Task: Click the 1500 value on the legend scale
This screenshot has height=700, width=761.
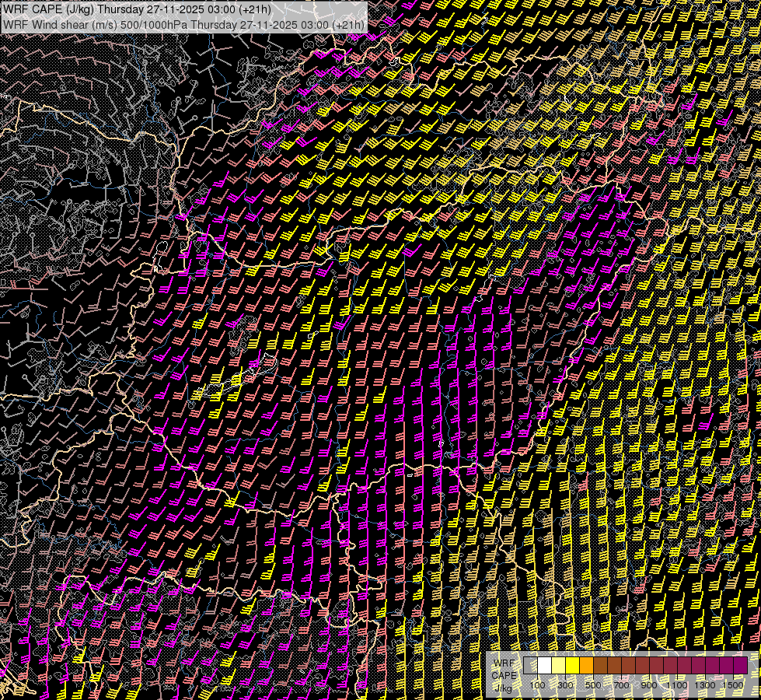Action: [x=733, y=685]
